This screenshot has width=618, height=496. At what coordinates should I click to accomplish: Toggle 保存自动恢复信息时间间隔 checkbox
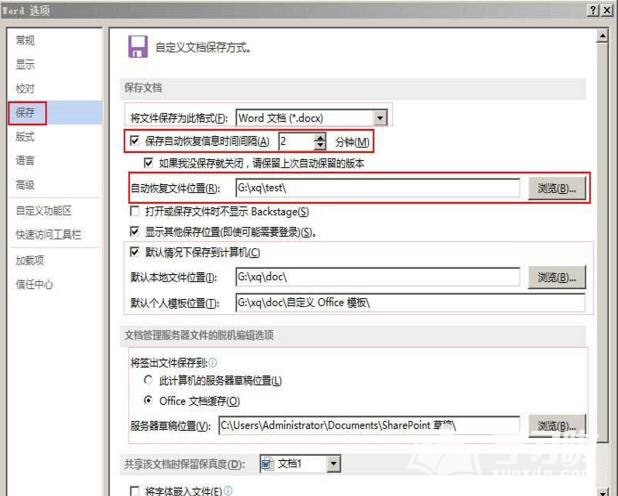pos(134,140)
